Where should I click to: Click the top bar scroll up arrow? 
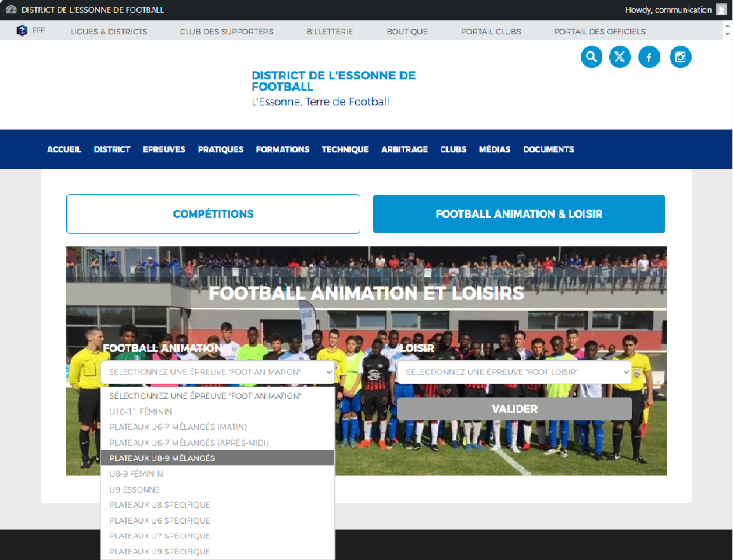[x=727, y=27]
